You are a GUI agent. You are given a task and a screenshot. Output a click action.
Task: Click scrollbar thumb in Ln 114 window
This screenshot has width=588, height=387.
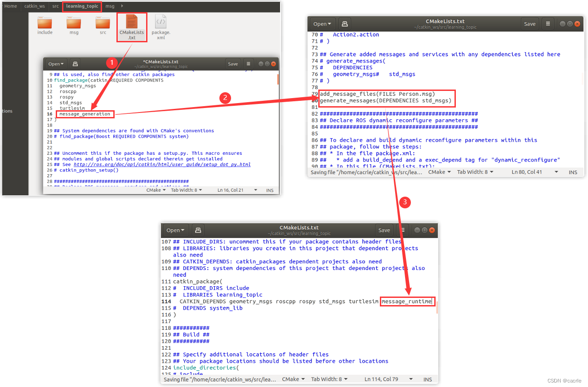coord(437,308)
